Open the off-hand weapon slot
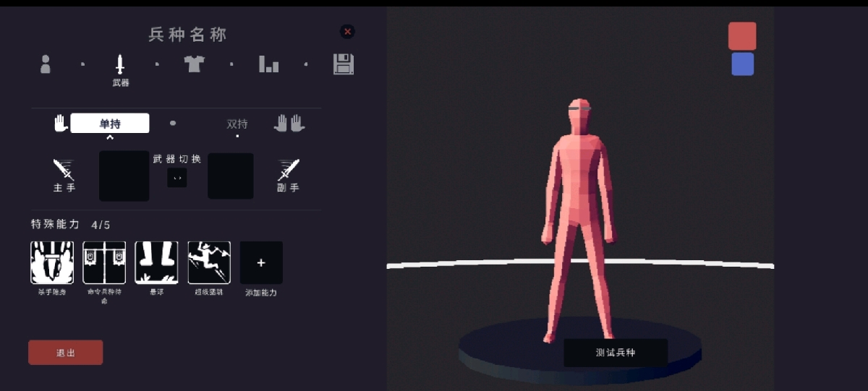The width and height of the screenshot is (868, 391). (230, 176)
